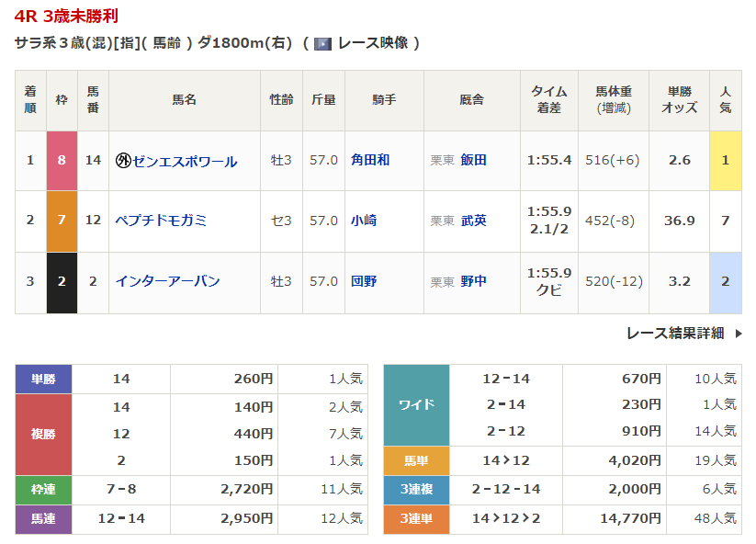
Task: Click the pink frame number 8 cell
Action: coord(62,160)
